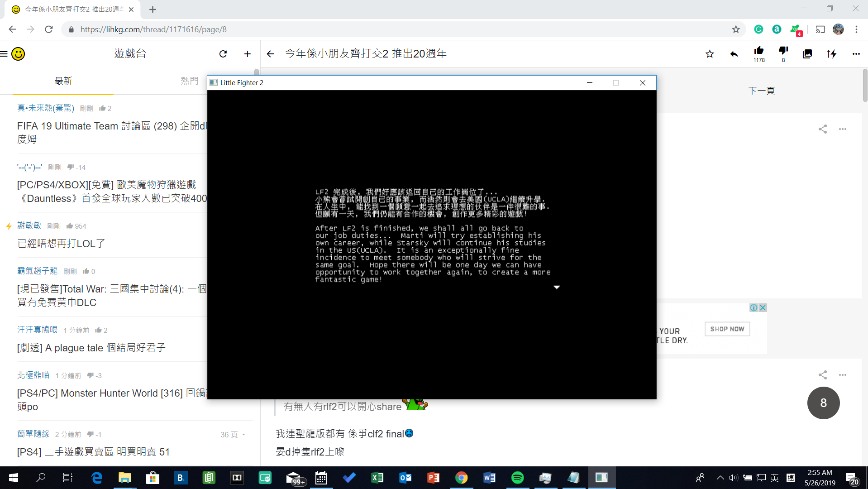This screenshot has width=868, height=489.
Task: Open the thread image gallery icon
Action: (x=807, y=54)
